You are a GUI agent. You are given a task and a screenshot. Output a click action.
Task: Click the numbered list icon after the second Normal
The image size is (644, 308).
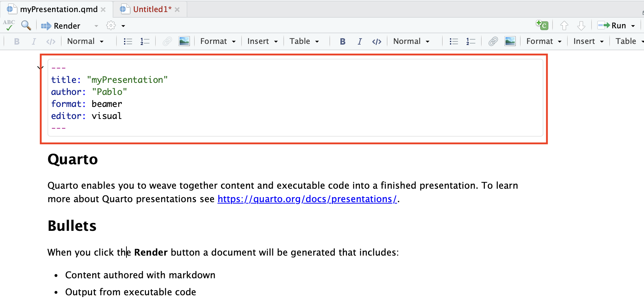pyautogui.click(x=471, y=41)
